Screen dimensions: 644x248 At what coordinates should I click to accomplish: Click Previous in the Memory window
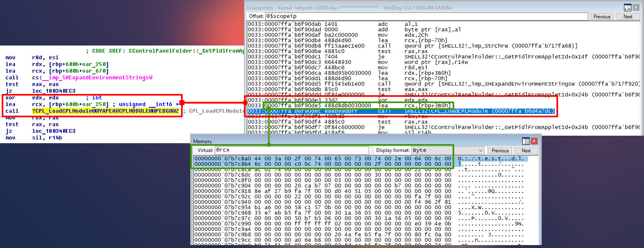coord(500,151)
